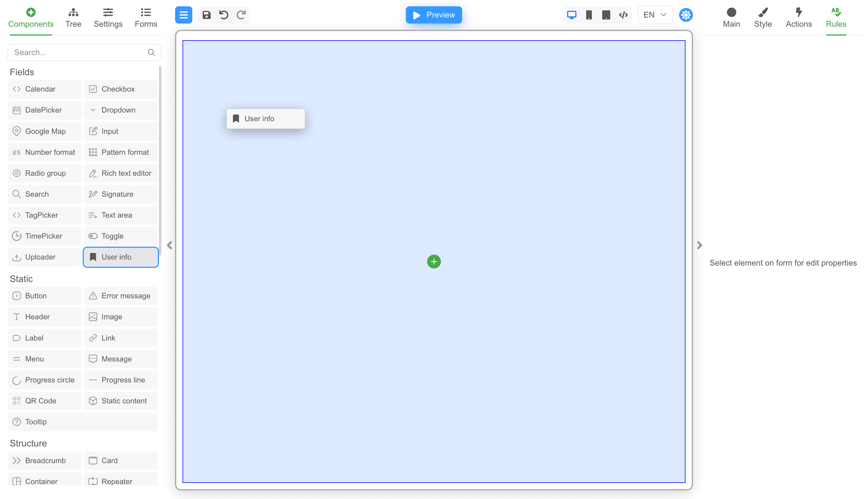Toggle the blue hamburger menu button
This screenshot has height=499, width=868.
[184, 15]
